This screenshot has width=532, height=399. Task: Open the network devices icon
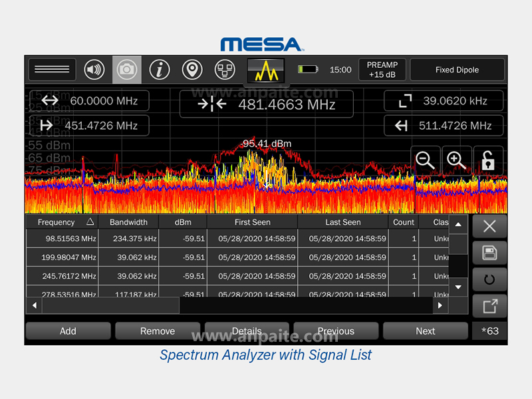225,70
